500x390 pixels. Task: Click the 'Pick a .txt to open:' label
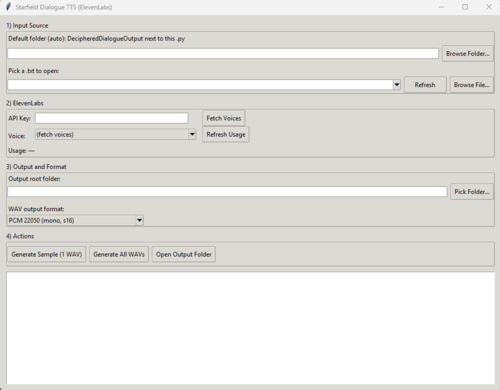pos(34,71)
